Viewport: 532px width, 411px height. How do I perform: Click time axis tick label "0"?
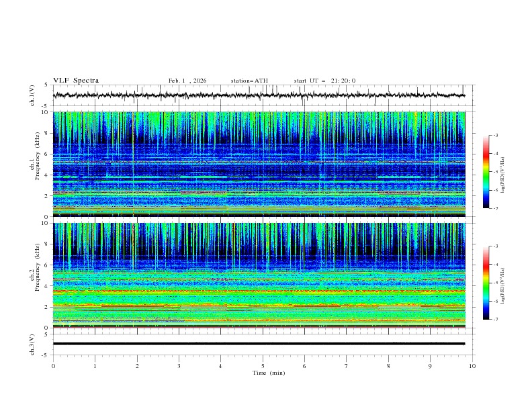[x=53, y=366]
